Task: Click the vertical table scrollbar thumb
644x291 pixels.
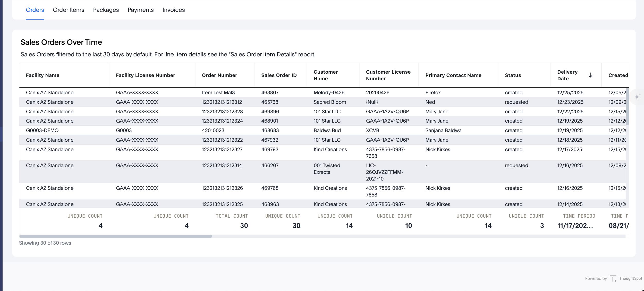Action: pos(627,107)
